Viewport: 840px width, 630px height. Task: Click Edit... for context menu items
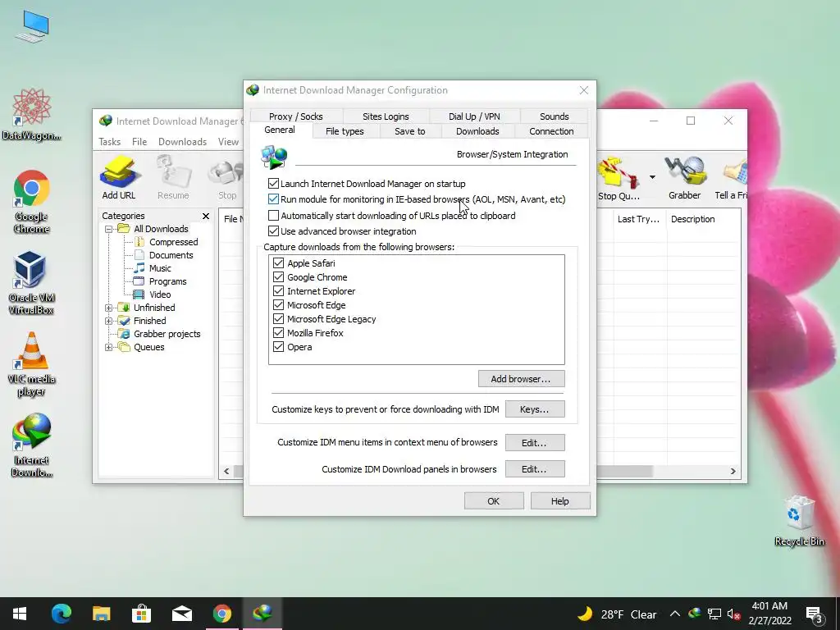535,442
